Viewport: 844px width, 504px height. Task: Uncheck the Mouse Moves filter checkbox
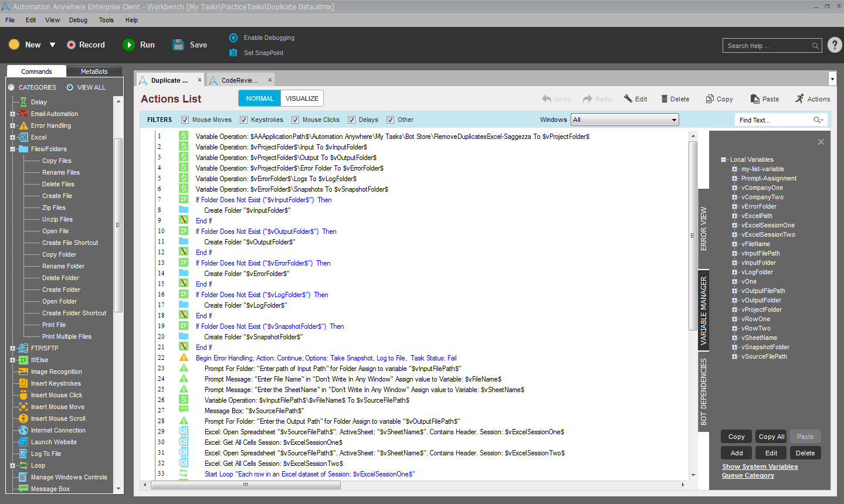click(185, 120)
